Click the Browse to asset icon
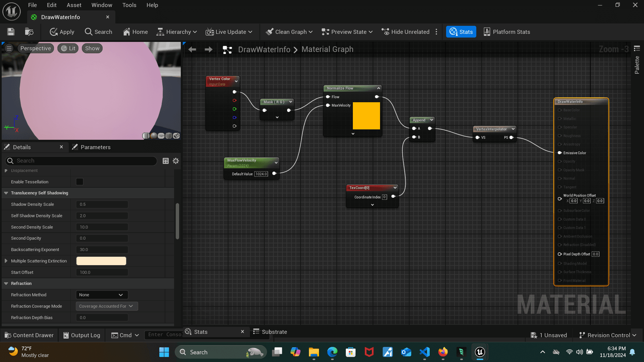This screenshot has width=644, height=362. pyautogui.click(x=29, y=32)
